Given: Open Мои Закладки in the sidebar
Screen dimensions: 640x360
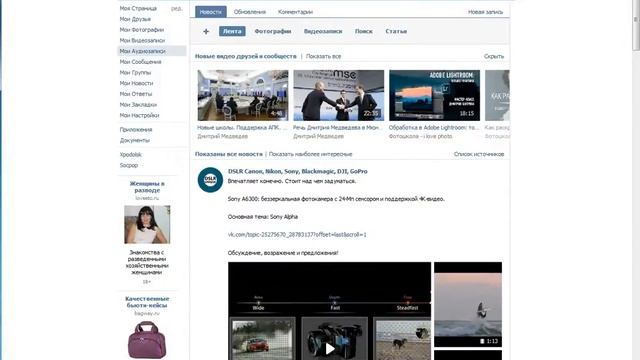Looking at the screenshot, I should point(138,104).
